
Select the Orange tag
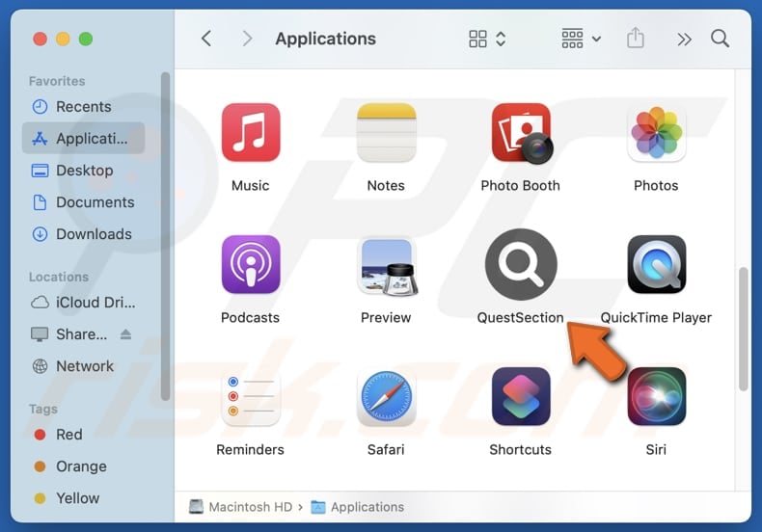(84, 466)
